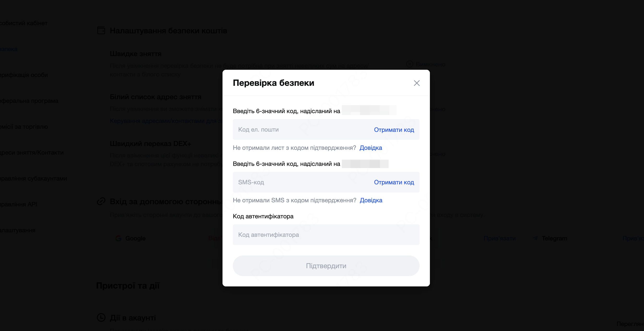The height and width of the screenshot is (331, 644).
Task: Click the Вимкнено status icon for Швидке зняття
Action: click(409, 64)
